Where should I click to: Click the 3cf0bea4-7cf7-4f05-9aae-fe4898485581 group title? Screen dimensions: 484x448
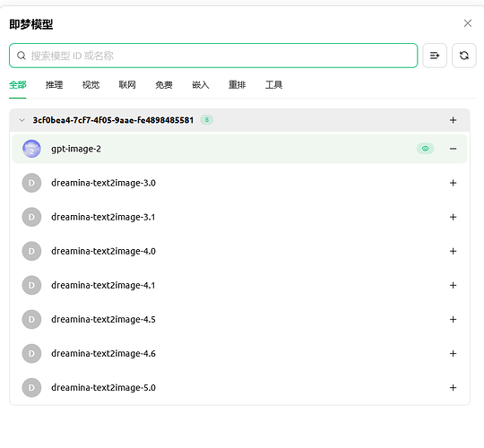(113, 120)
